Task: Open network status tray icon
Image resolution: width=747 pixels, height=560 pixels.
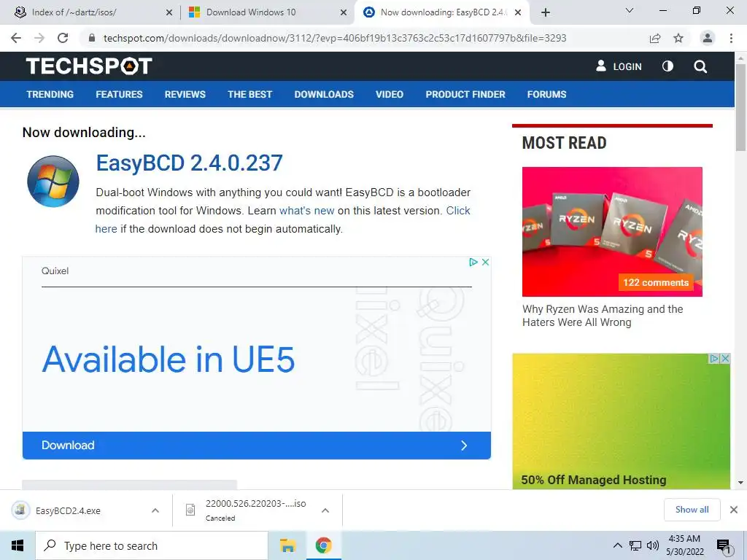Action: (x=635, y=545)
